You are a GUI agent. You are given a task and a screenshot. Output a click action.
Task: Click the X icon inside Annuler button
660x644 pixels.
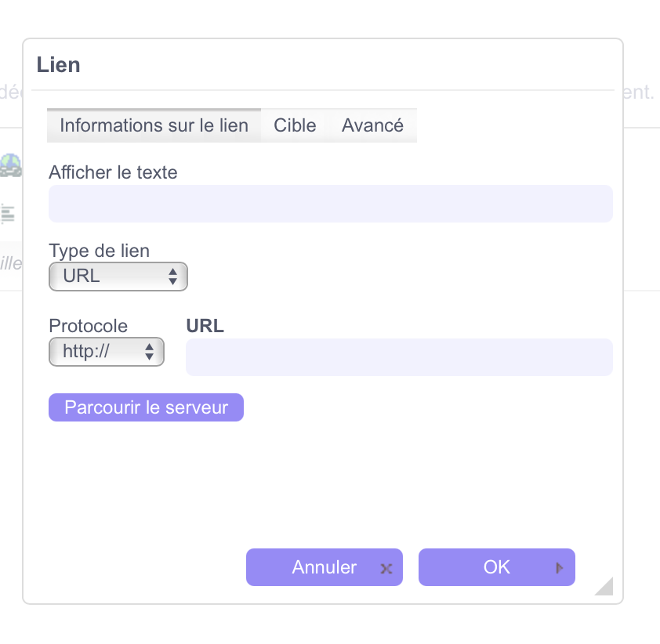coord(386,569)
